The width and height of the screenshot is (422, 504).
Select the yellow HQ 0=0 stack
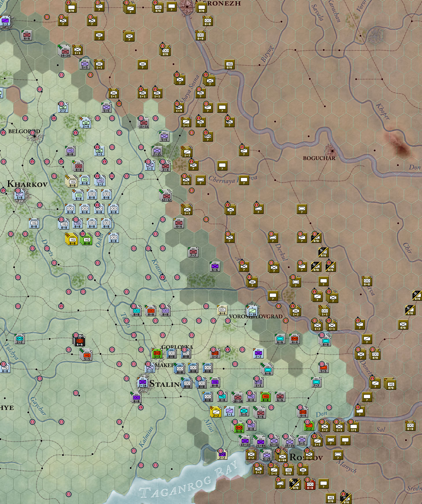click(x=72, y=239)
